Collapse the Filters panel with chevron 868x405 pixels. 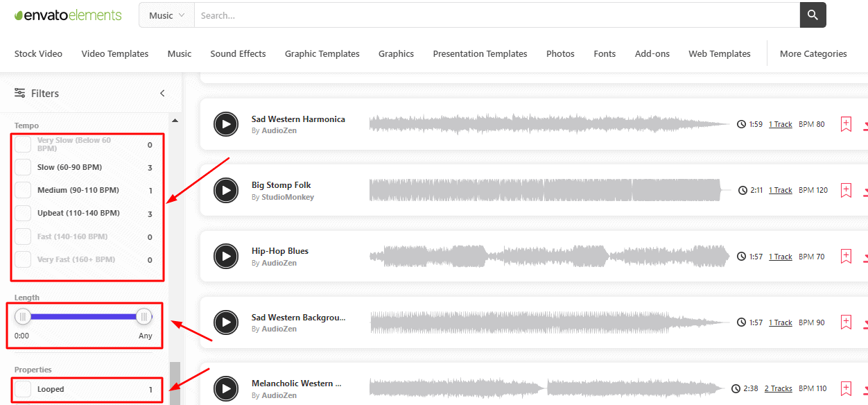tap(162, 93)
